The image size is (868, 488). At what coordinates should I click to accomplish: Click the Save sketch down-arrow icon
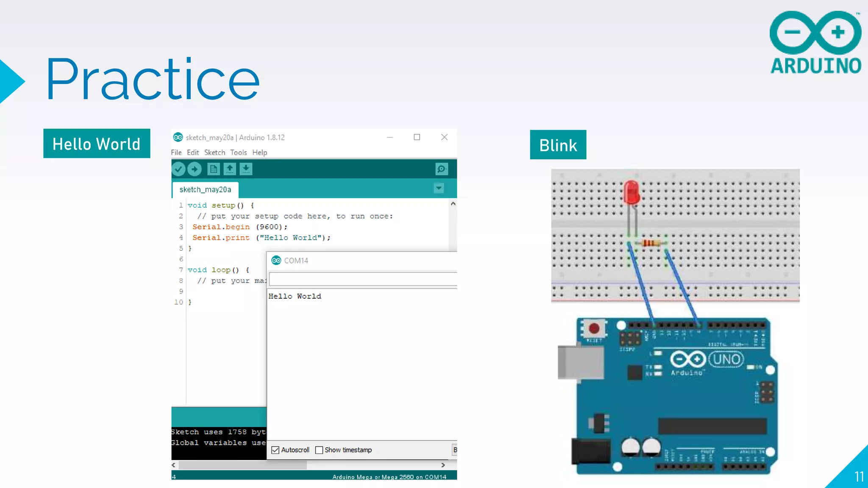[246, 169]
